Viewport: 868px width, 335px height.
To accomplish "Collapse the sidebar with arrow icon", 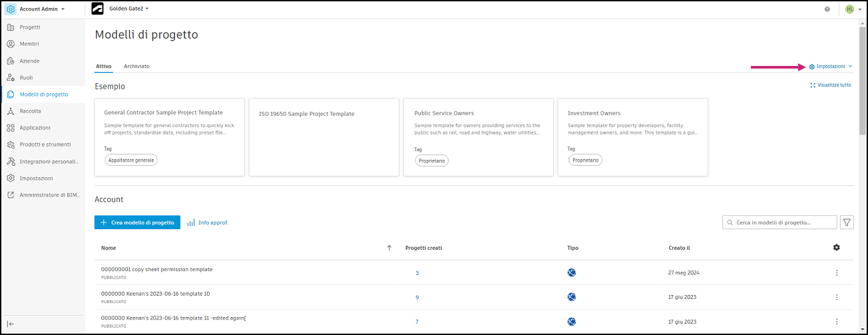I will tap(11, 324).
